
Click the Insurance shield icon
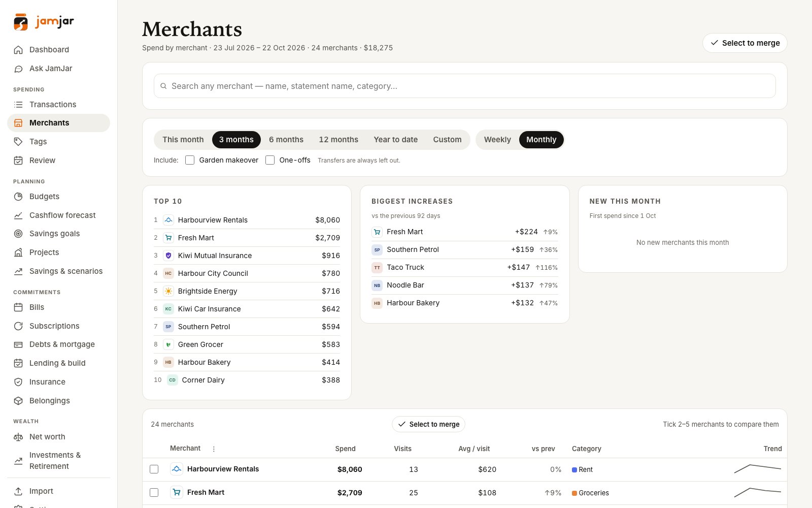click(18, 382)
